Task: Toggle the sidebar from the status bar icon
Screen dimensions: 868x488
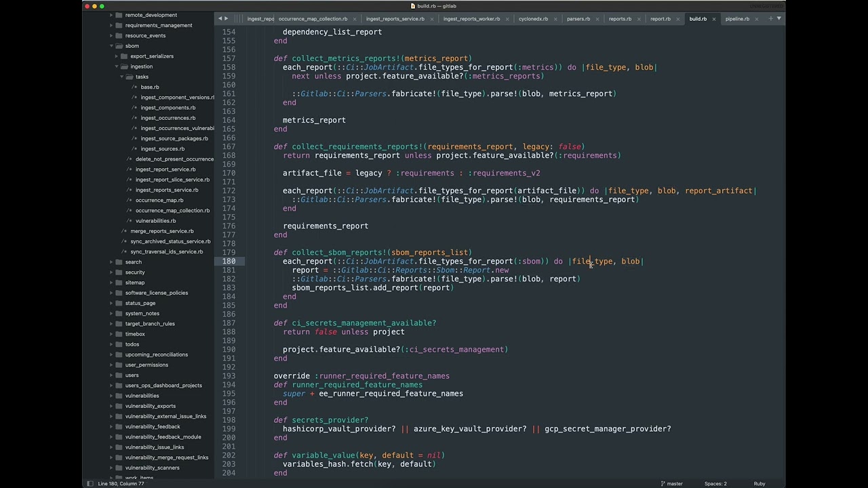Action: pos(90,483)
